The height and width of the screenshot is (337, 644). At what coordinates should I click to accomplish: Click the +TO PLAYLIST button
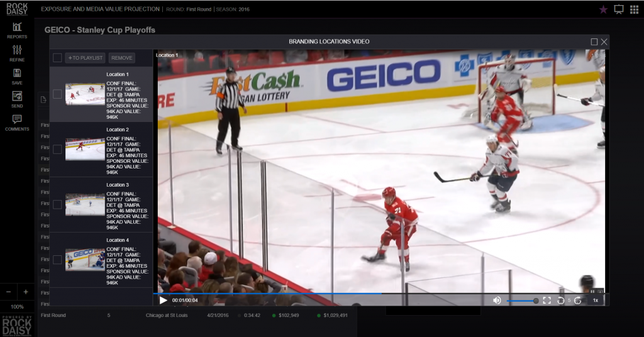coord(85,58)
